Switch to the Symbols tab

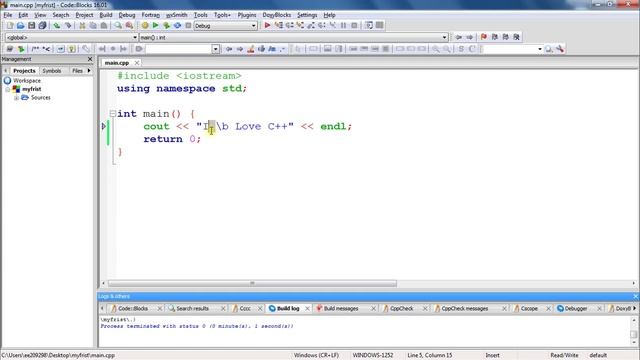pos(52,71)
